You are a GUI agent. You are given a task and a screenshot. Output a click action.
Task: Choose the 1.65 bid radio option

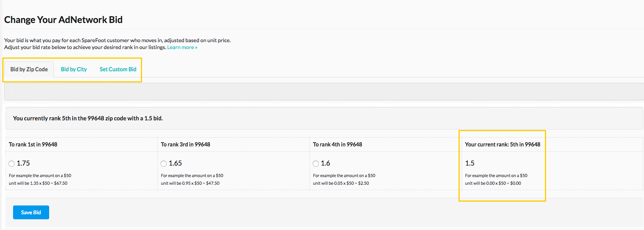coord(164,164)
